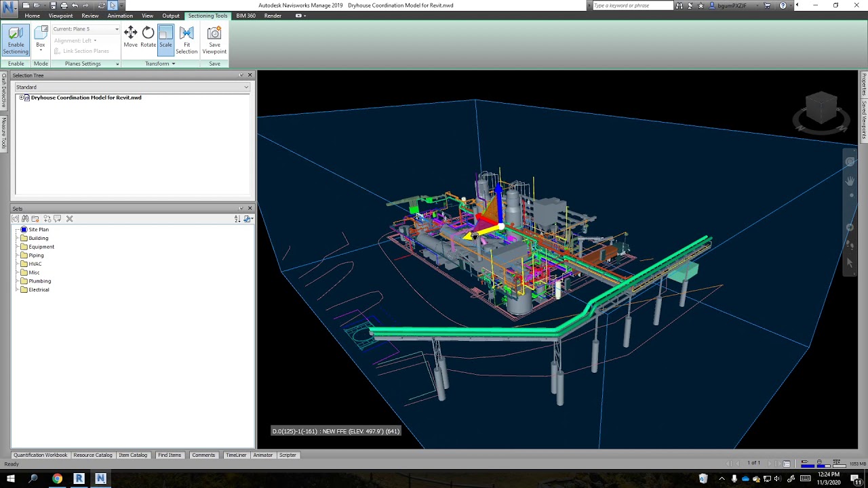The width and height of the screenshot is (868, 488).
Task: Click the Select cursor tool in quick access toolbar
Action: (113, 5)
